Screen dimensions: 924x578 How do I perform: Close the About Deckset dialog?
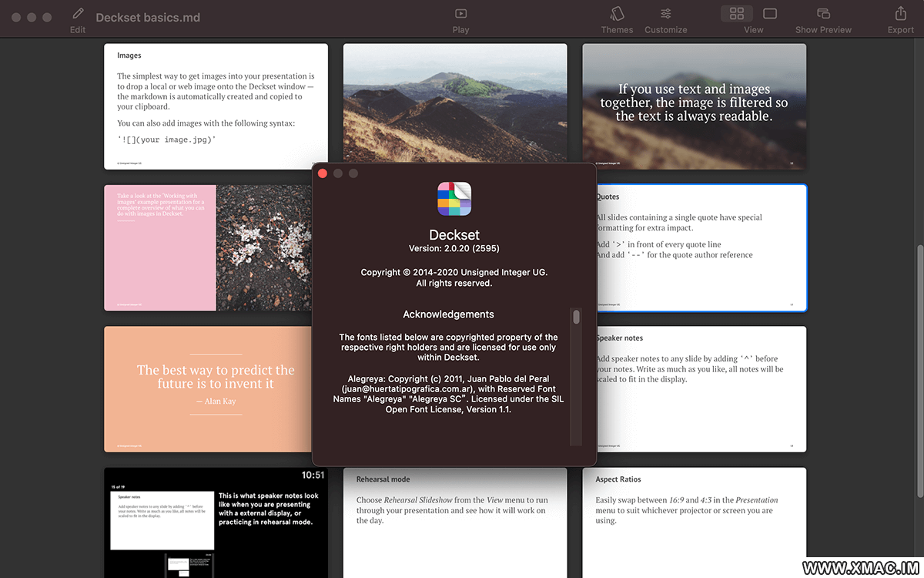click(x=323, y=173)
